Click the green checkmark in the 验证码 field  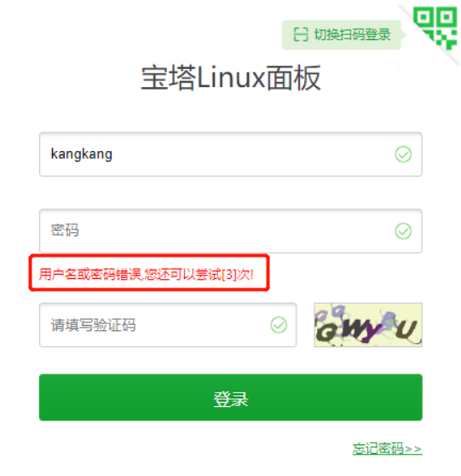(x=279, y=325)
